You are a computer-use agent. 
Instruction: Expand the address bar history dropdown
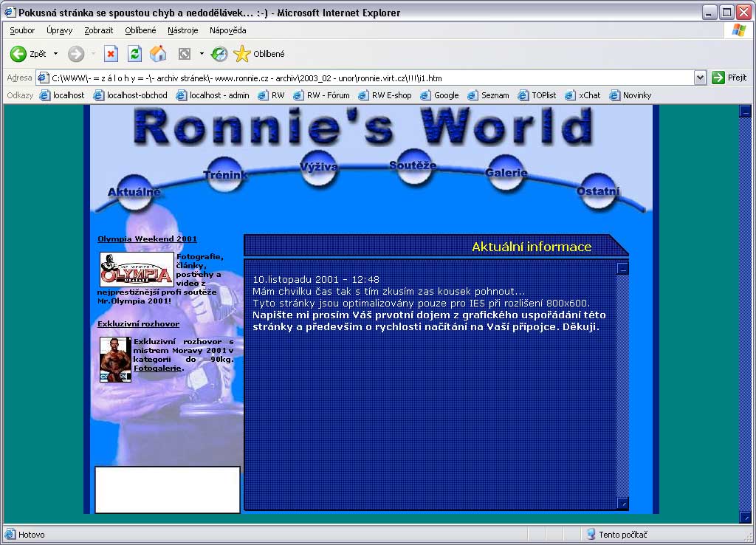700,78
